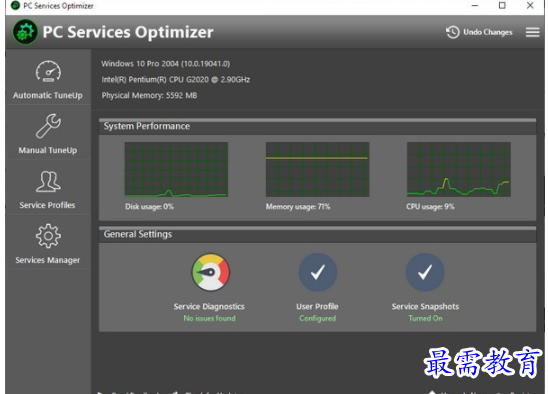Click the Windows 10 Pro 2004 version text

(x=165, y=64)
